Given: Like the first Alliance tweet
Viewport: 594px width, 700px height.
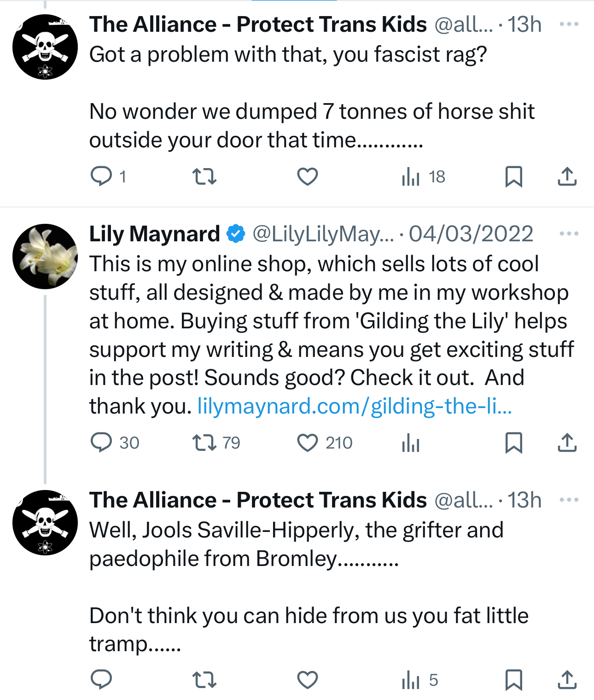Looking at the screenshot, I should (x=307, y=176).
